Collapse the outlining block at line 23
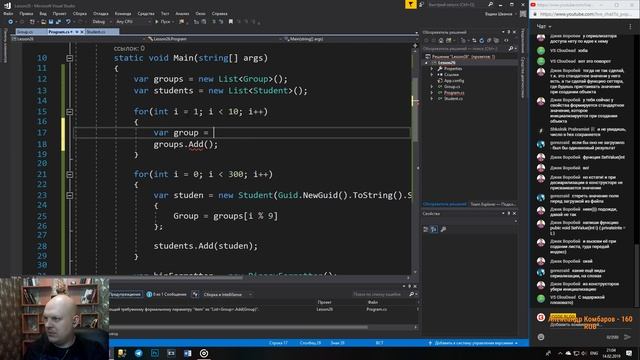This screenshot has width=640, height=360. tap(69, 196)
